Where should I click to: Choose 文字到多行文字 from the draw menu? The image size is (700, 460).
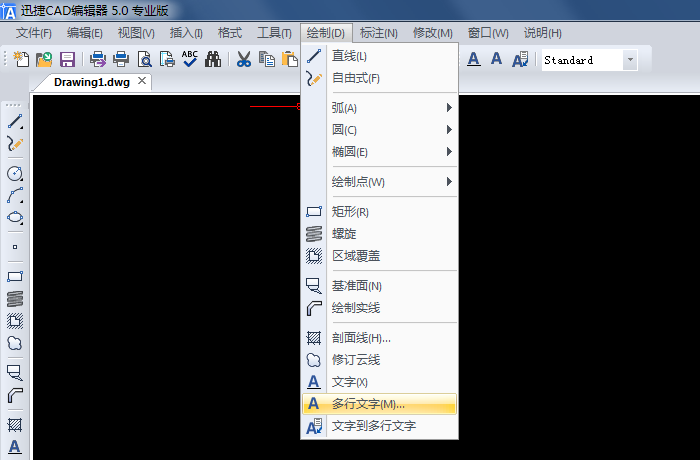(380, 426)
